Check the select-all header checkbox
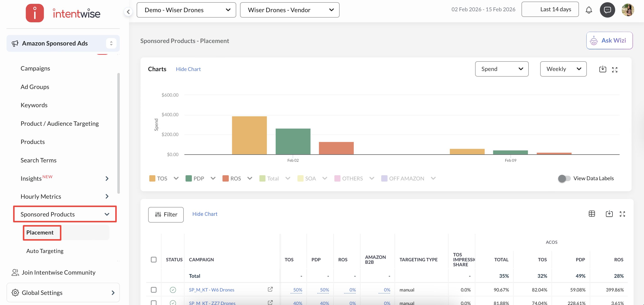Image resolution: width=644 pixels, height=305 pixels. (154, 259)
